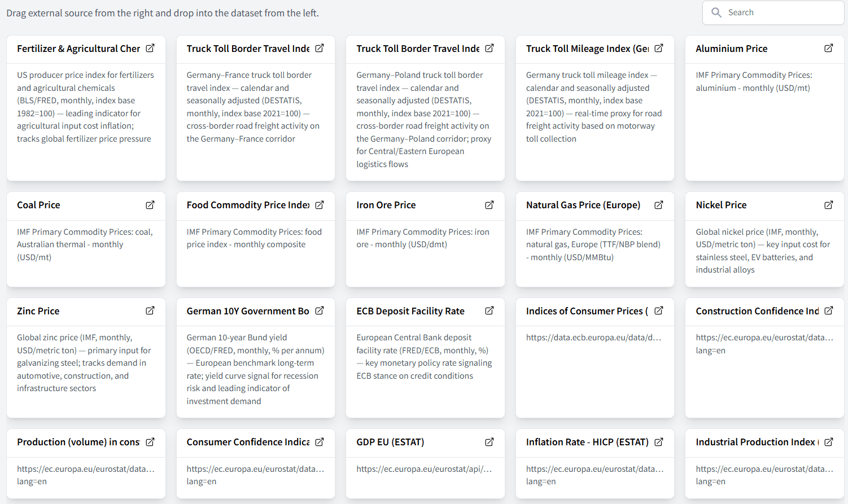Select the Food Commodity Price Index card title
This screenshot has height=504, width=848.
(248, 205)
